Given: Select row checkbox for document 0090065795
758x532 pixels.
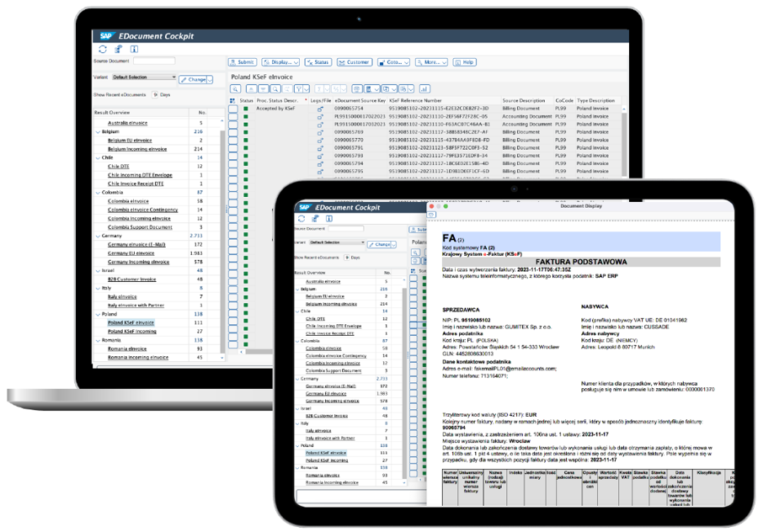Looking at the screenshot, I should point(233,171).
